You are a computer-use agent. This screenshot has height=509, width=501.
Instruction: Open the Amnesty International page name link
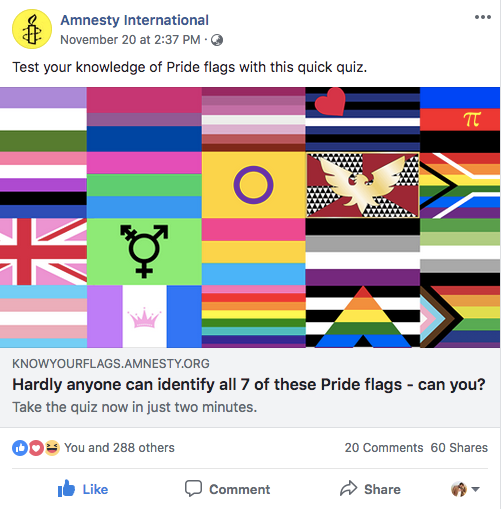(x=134, y=20)
